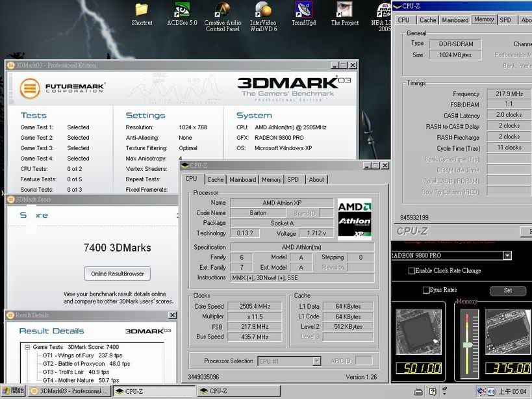The height and width of the screenshot is (399, 532).
Task: Open Creative Audio Control Panel icon
Action: 223,16
